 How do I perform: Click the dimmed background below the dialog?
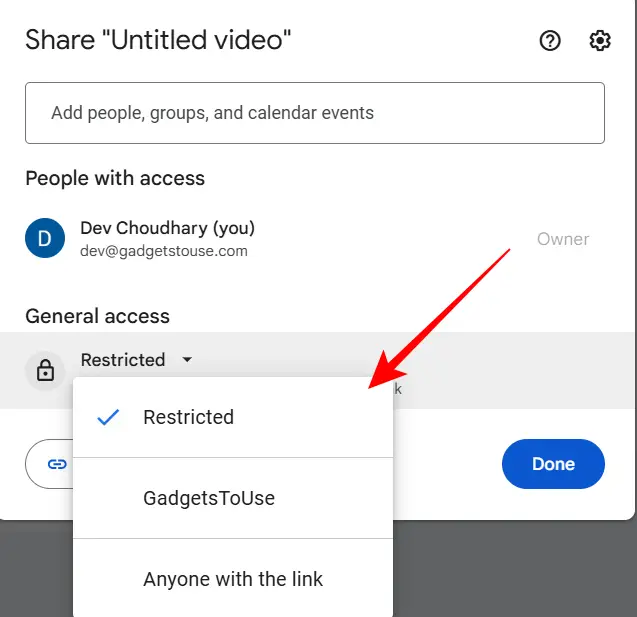[514, 569]
